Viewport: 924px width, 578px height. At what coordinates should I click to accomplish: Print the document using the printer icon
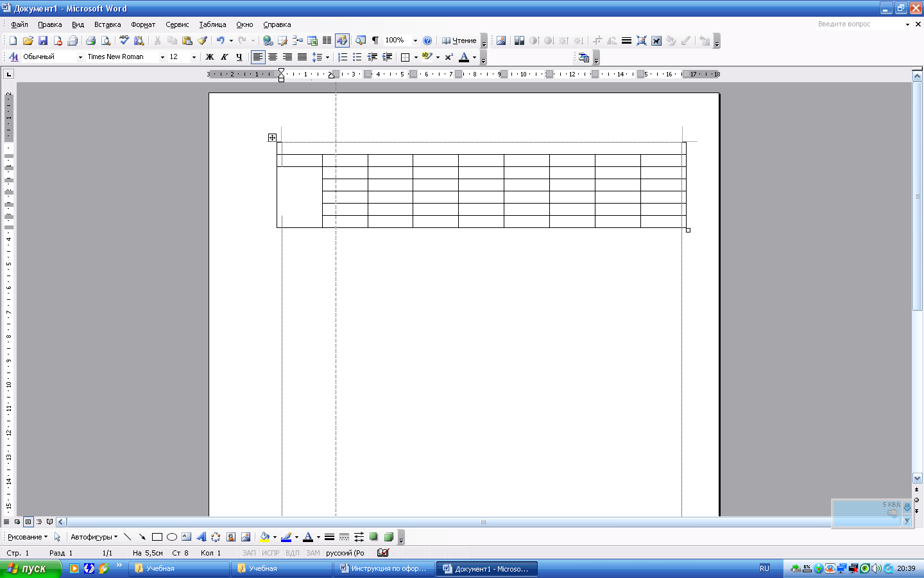(90, 40)
